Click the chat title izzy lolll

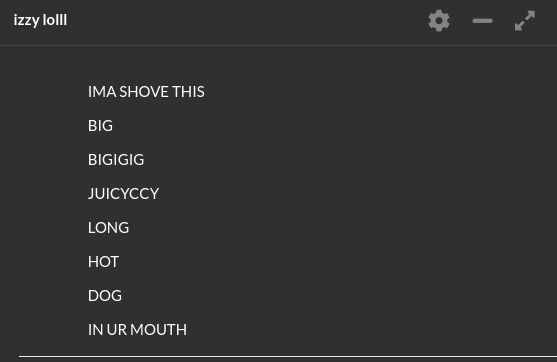coord(40,20)
